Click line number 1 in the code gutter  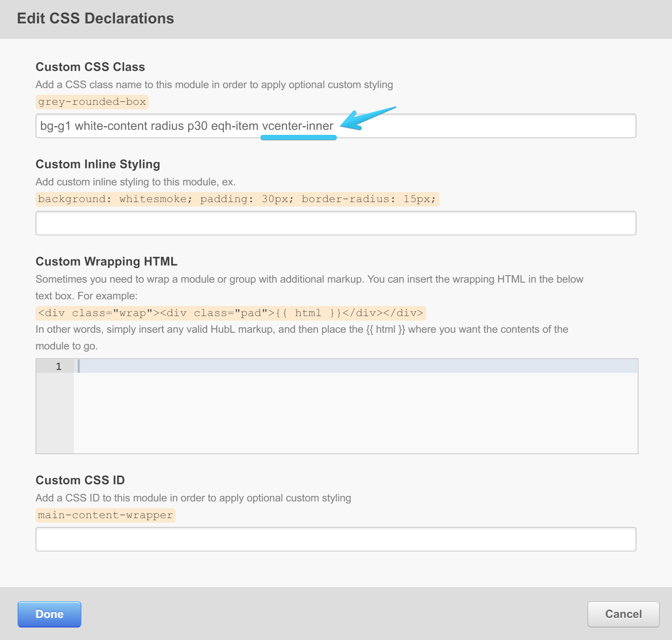click(x=58, y=367)
